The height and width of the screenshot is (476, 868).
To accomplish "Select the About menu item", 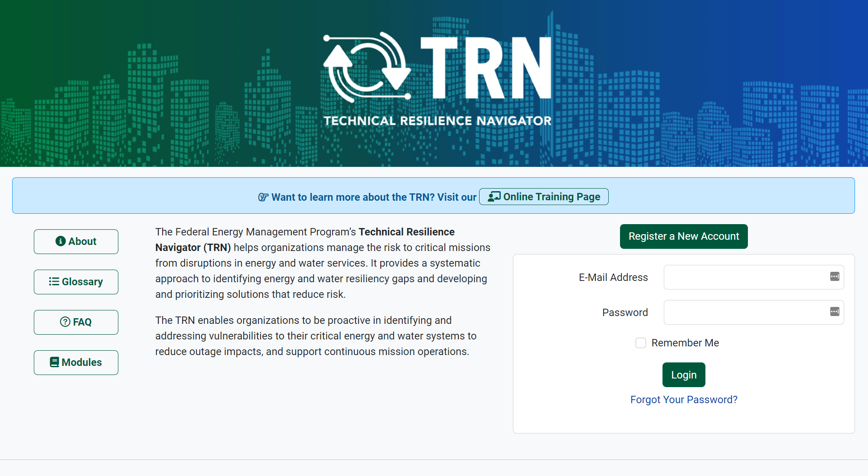I will tap(75, 240).
